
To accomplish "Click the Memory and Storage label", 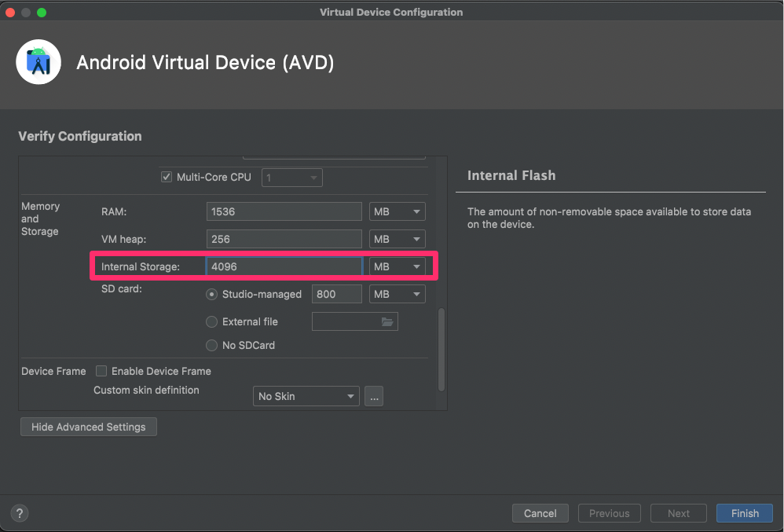I will click(x=40, y=218).
